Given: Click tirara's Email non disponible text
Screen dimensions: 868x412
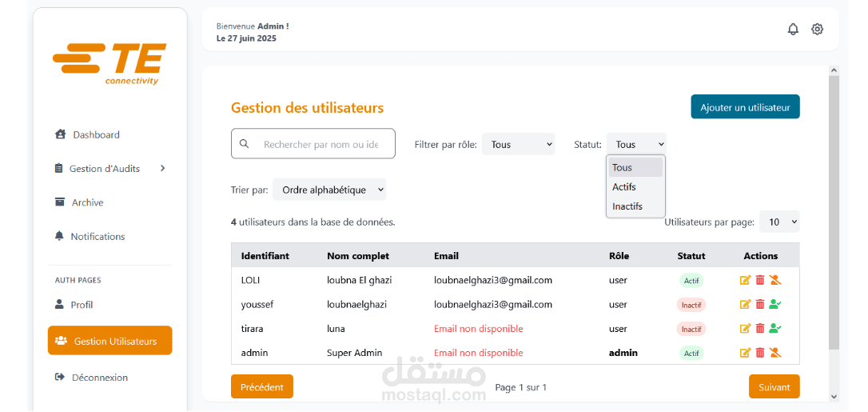Looking at the screenshot, I should click(x=478, y=328).
